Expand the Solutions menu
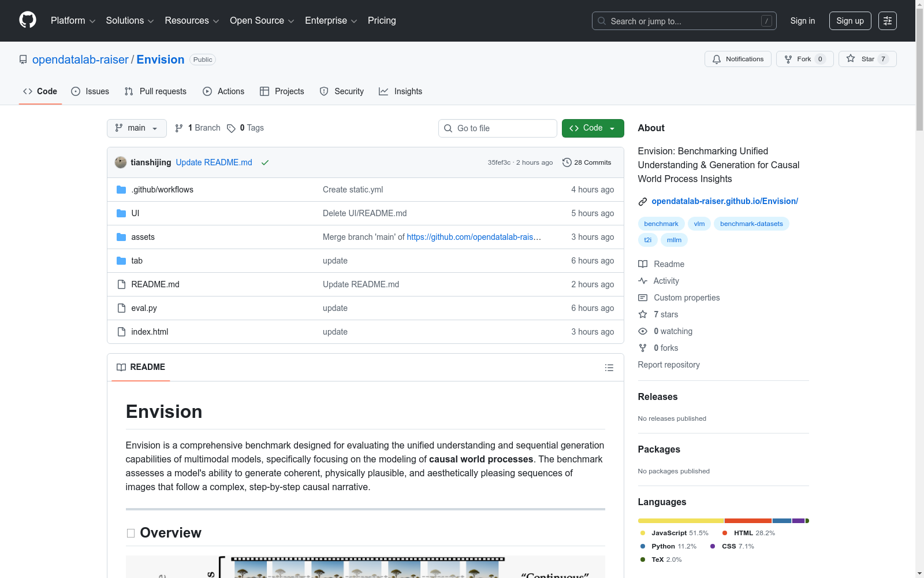924x578 pixels. pyautogui.click(x=130, y=21)
